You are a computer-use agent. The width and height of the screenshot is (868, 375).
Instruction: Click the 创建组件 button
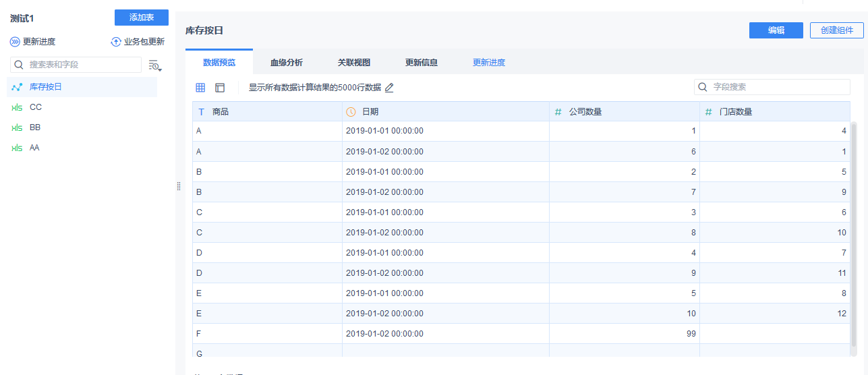[x=837, y=30]
